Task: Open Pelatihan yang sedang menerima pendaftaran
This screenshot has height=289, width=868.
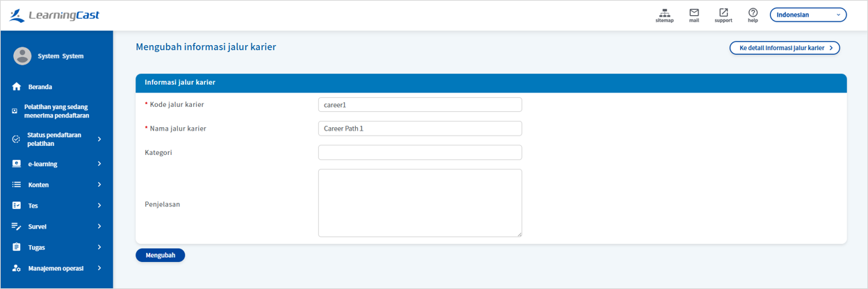Action: click(x=56, y=111)
